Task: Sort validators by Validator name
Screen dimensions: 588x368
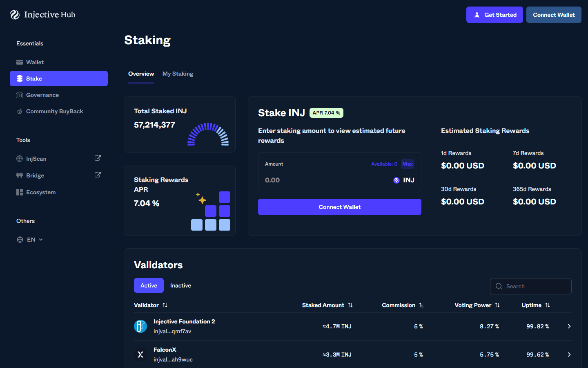Action: coord(151,305)
